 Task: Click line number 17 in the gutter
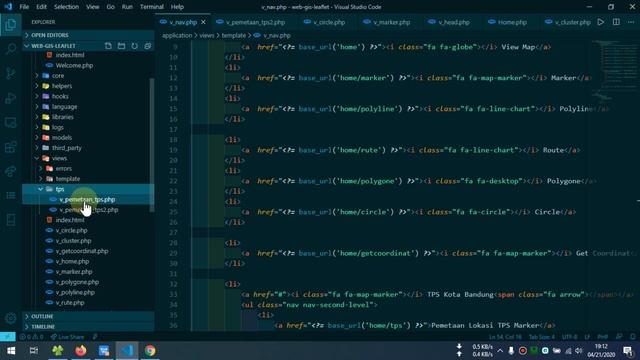(x=173, y=129)
